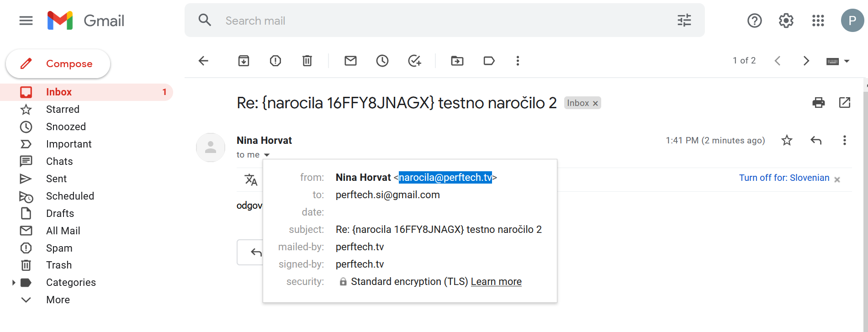Go to newer email arrow
The image size is (868, 332).
[x=778, y=61]
